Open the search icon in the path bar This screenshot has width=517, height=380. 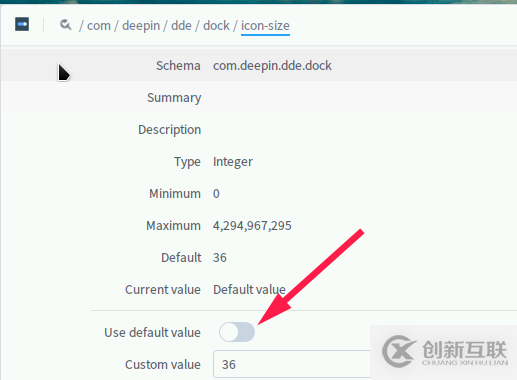tap(66, 25)
